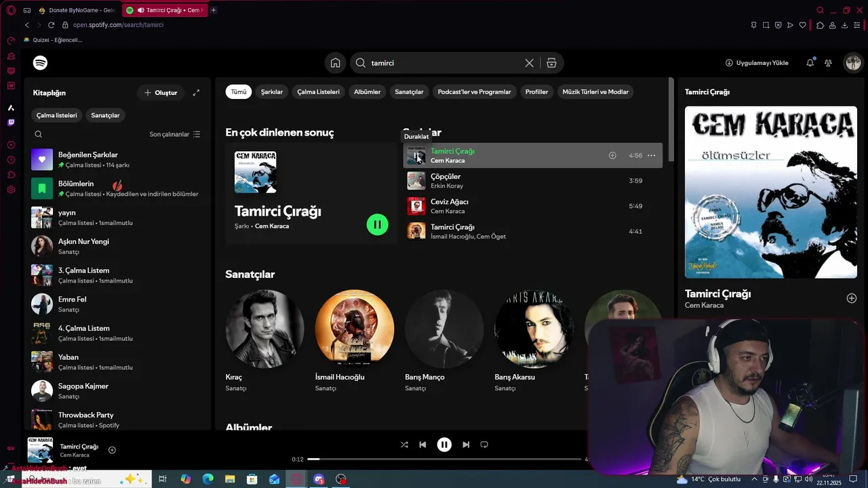Viewport: 868px width, 488px height.
Task: Select the Profiller filter tab
Action: 536,92
